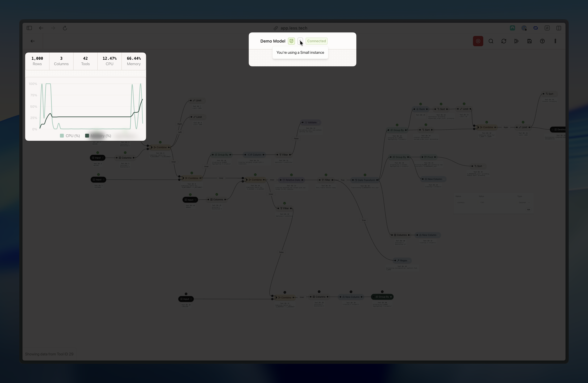Click the red stop/cancel run button
Image resolution: width=588 pixels, height=383 pixels.
pos(478,41)
